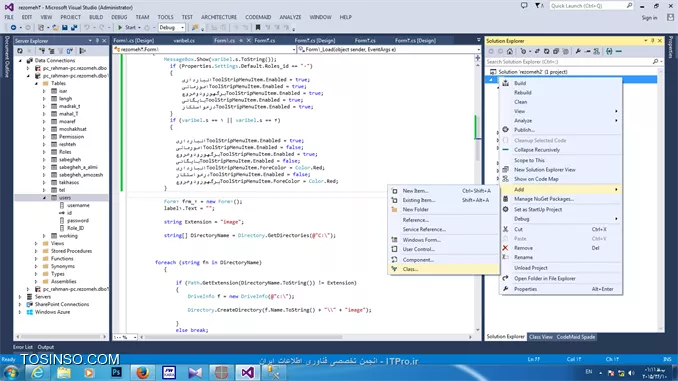Viewport: 678px width, 381px height.
Task: Click the feedback icon in title bar
Action: pyautogui.click(x=524, y=6)
